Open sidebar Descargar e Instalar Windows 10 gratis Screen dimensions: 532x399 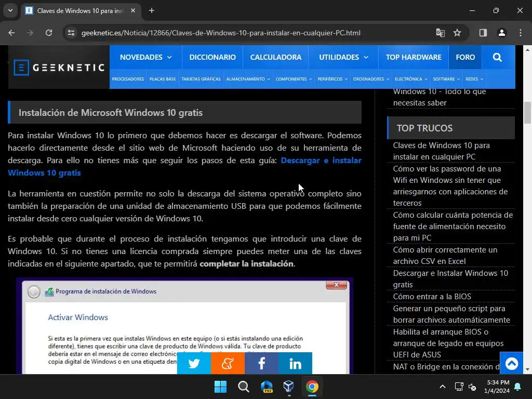pos(450,279)
